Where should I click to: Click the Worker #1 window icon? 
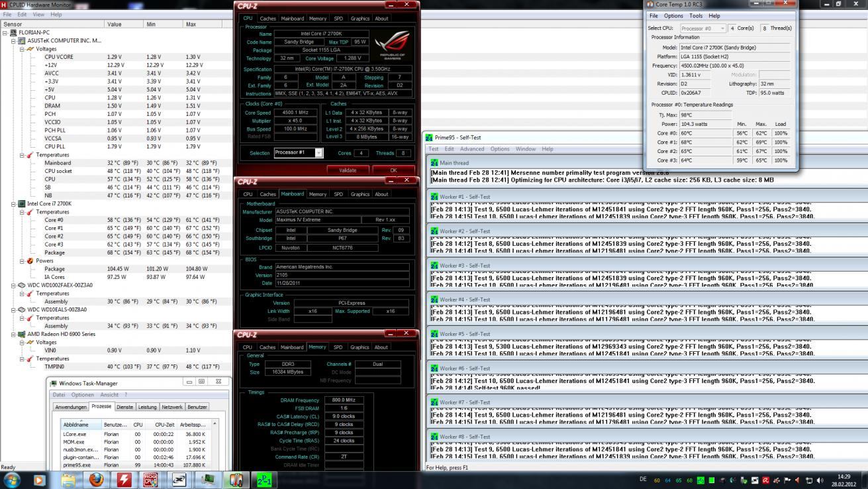[434, 197]
